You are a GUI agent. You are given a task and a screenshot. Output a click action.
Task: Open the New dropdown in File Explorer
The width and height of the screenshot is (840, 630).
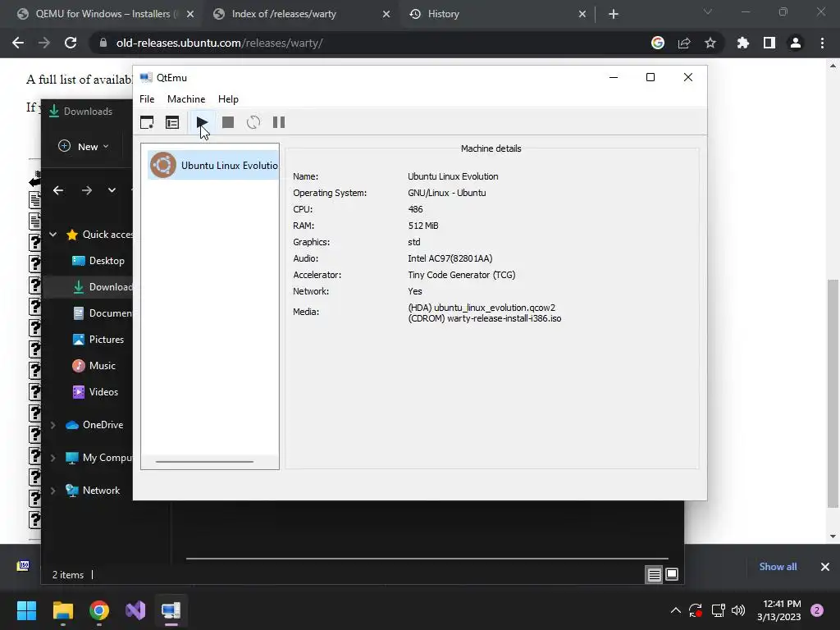pyautogui.click(x=84, y=146)
